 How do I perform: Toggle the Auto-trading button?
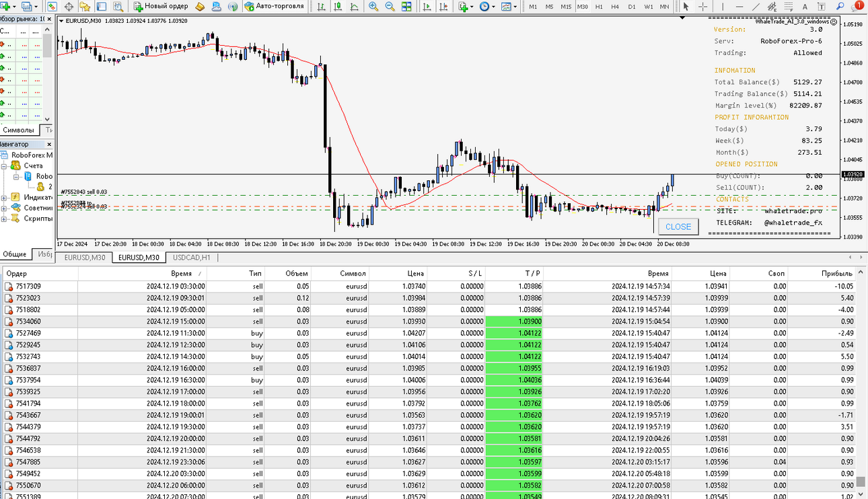coord(275,7)
